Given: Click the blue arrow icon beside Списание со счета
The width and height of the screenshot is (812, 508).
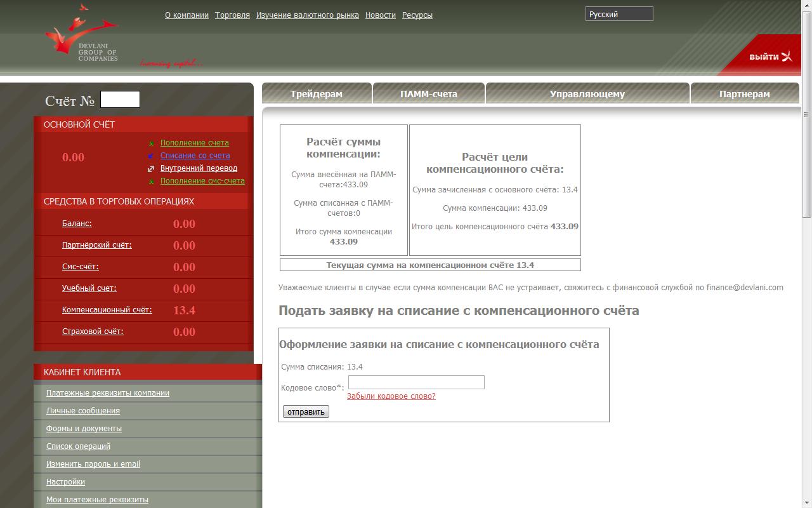Looking at the screenshot, I should 151,156.
